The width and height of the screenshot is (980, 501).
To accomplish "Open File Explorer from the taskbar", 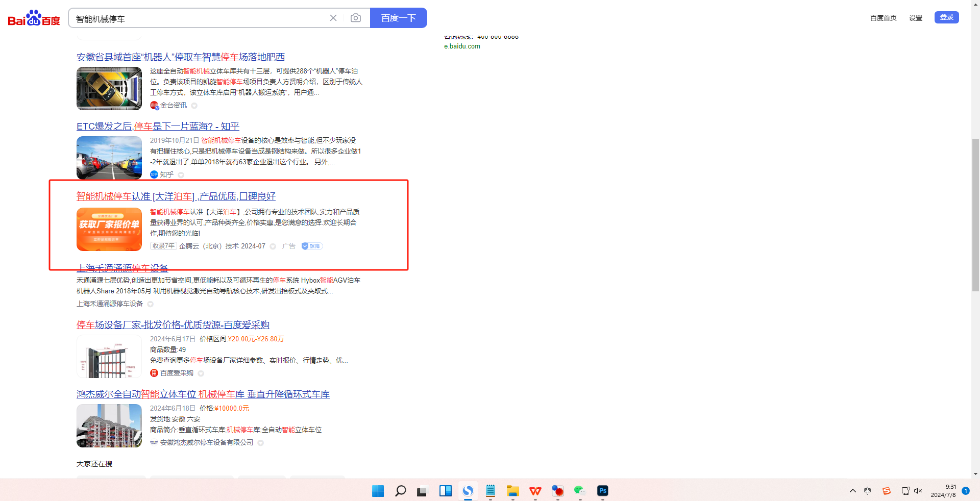I will coord(513,491).
